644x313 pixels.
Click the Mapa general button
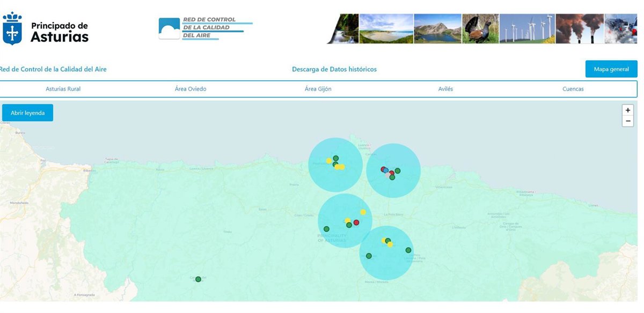(x=611, y=70)
